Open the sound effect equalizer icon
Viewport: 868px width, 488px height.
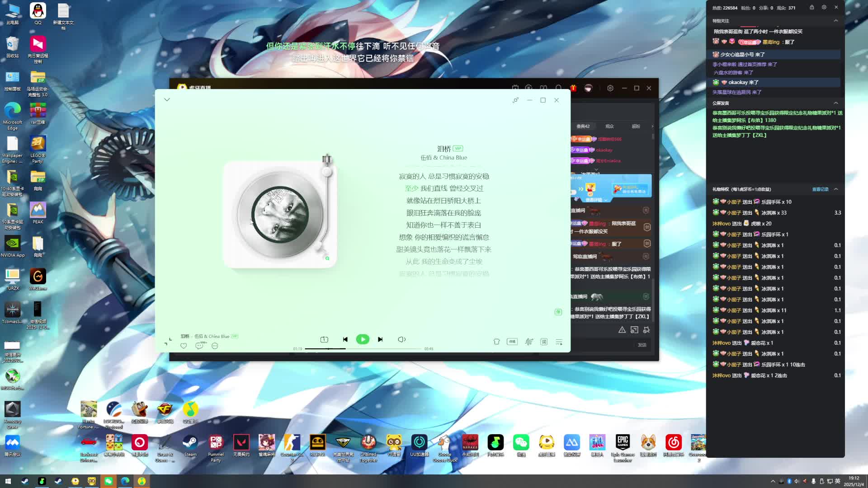[528, 342]
